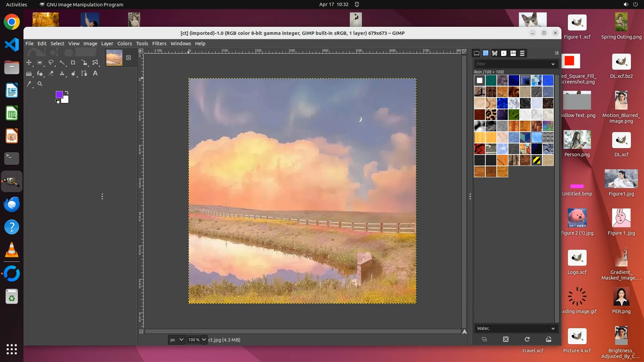This screenshot has height=362, width=644.
Task: Select the Color Picker eyedropper tool
Action: tap(29, 84)
